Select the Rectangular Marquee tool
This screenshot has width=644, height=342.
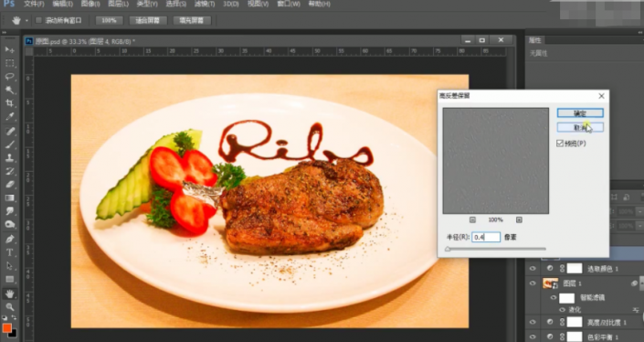click(9, 63)
